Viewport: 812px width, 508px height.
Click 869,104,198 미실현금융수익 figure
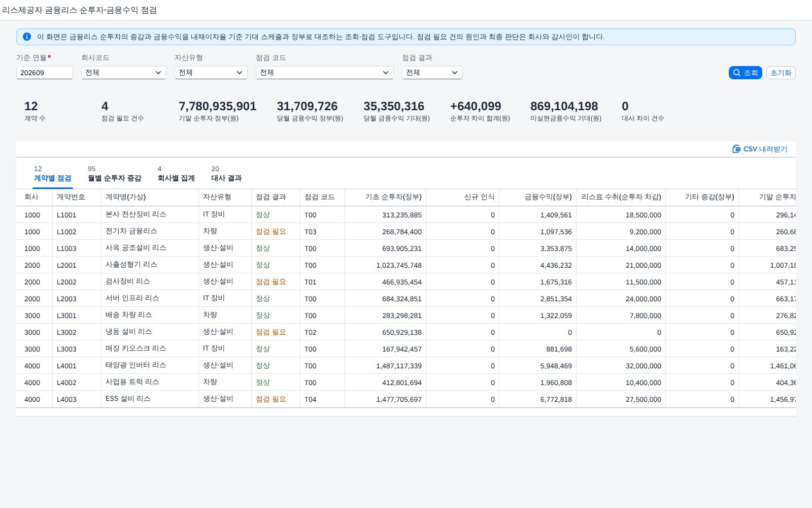point(564,106)
